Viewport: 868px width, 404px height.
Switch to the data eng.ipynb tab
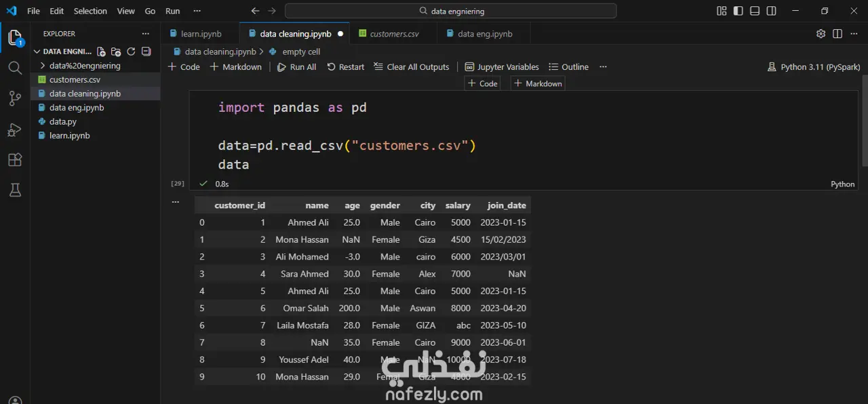[x=484, y=33]
